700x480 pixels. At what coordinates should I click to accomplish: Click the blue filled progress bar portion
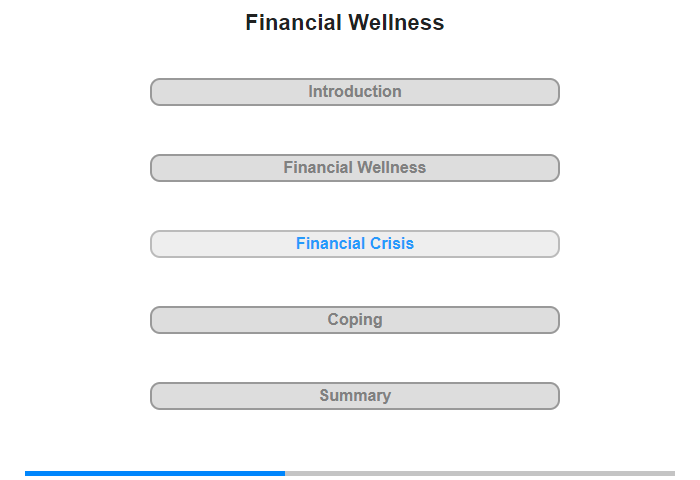(155, 473)
